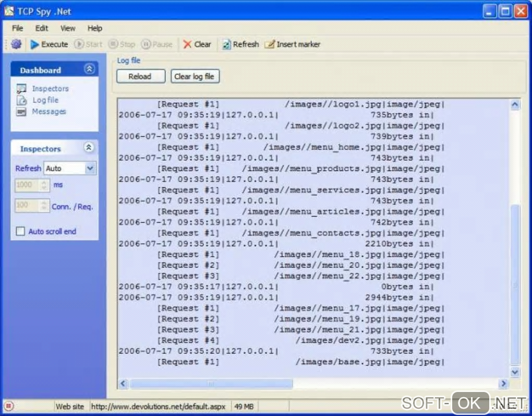Screen dimensions: 532x416
Task: Click the Execute play icon
Action: (x=34, y=44)
